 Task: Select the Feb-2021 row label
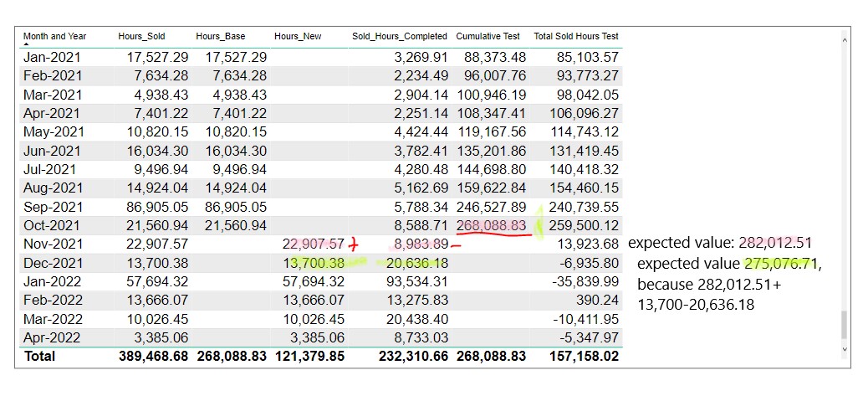point(53,76)
